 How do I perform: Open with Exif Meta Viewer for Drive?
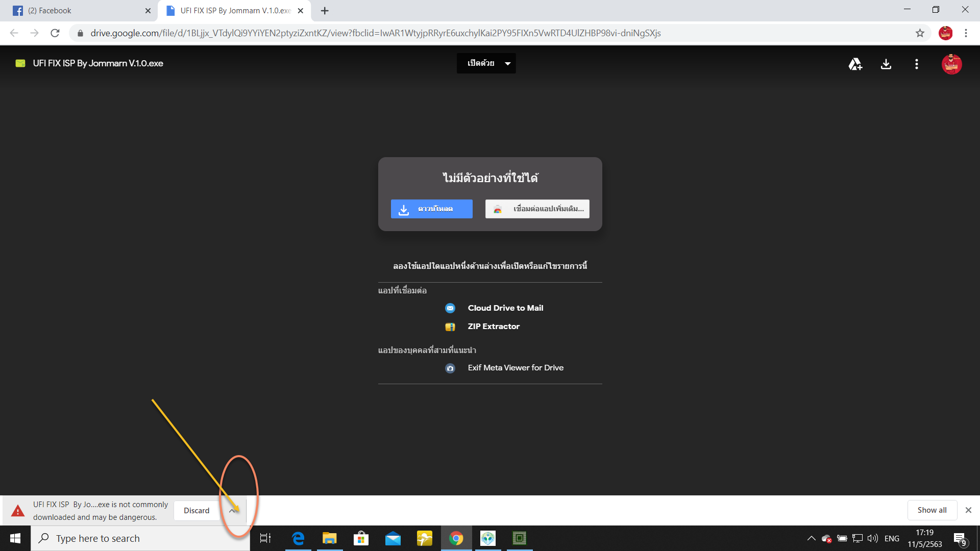click(x=516, y=368)
